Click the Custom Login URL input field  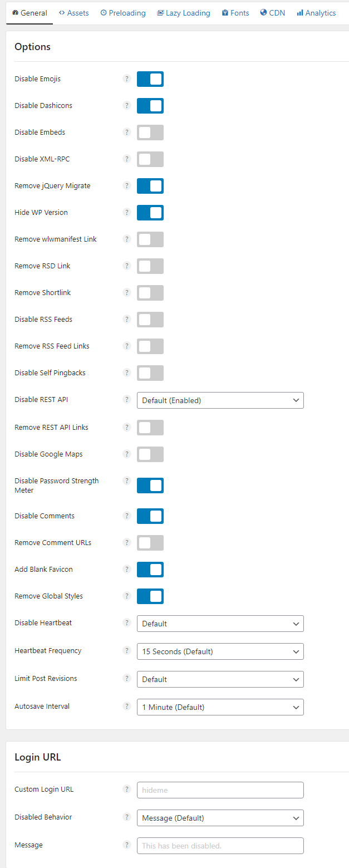220,790
